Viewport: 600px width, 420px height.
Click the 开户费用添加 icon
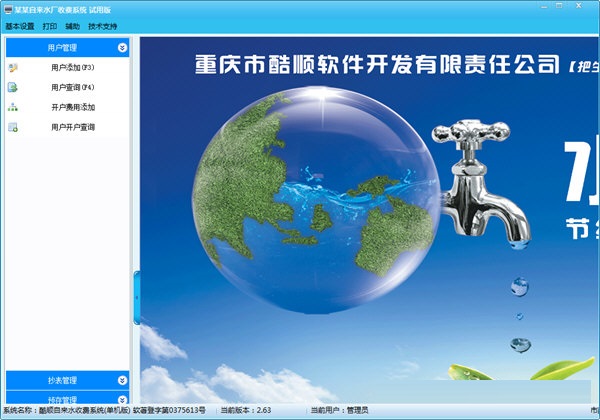coord(13,107)
